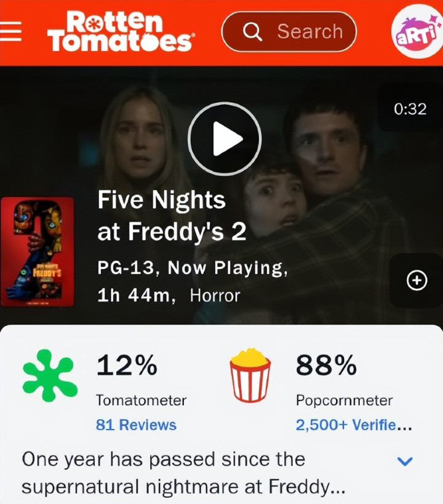443x504 pixels.
Task: Go to the Rotten Tomatoes home logo
Action: (x=119, y=31)
